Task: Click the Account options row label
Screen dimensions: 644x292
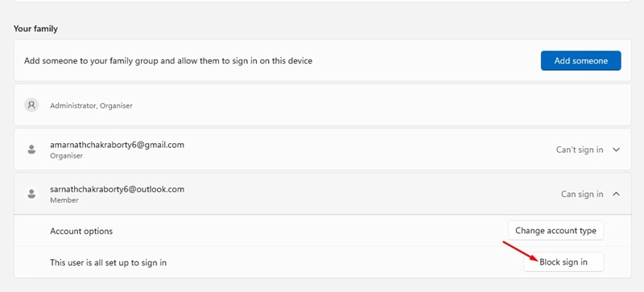Action: coord(81,231)
